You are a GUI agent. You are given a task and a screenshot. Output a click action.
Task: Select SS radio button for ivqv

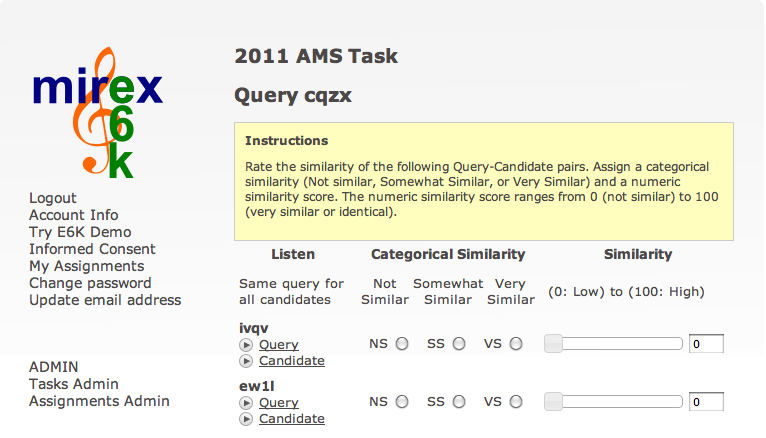(459, 344)
